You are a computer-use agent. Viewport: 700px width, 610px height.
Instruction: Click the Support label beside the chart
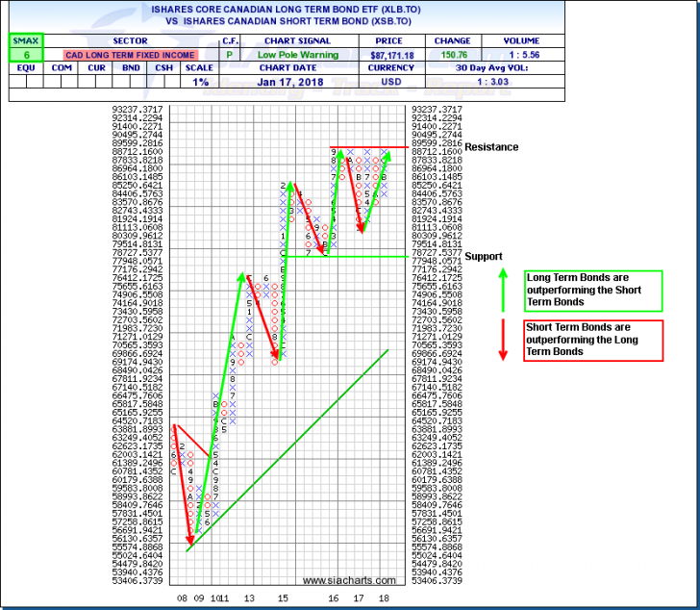coord(484,256)
